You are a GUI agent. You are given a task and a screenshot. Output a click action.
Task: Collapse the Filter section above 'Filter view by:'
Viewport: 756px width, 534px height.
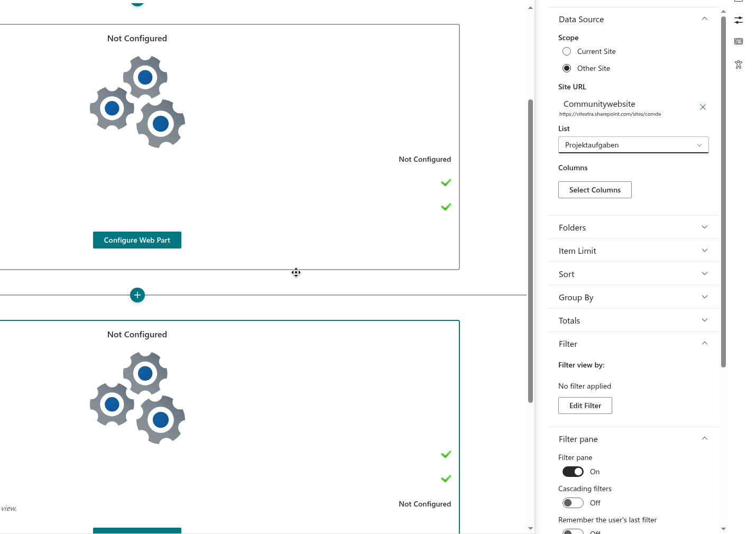pos(633,344)
